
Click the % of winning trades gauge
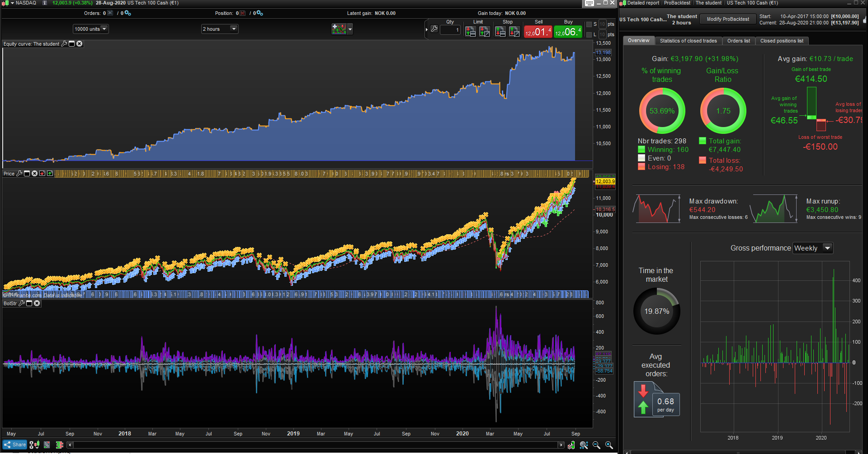point(662,111)
